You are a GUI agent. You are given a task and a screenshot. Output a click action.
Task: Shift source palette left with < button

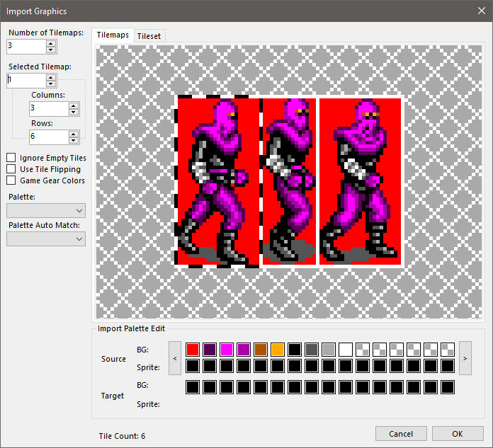[x=175, y=358]
